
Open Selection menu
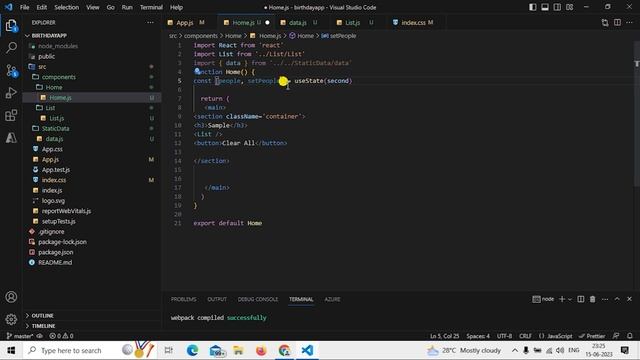click(67, 7)
